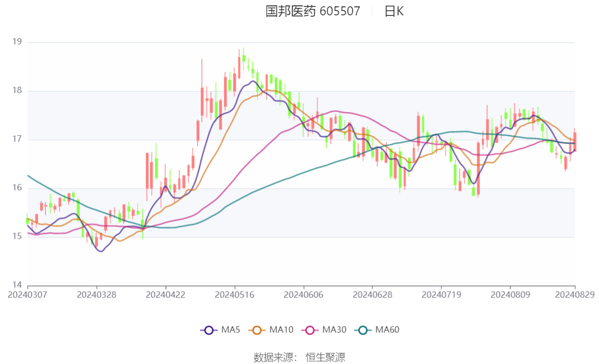Select x-axis date label 20240829

575,295
